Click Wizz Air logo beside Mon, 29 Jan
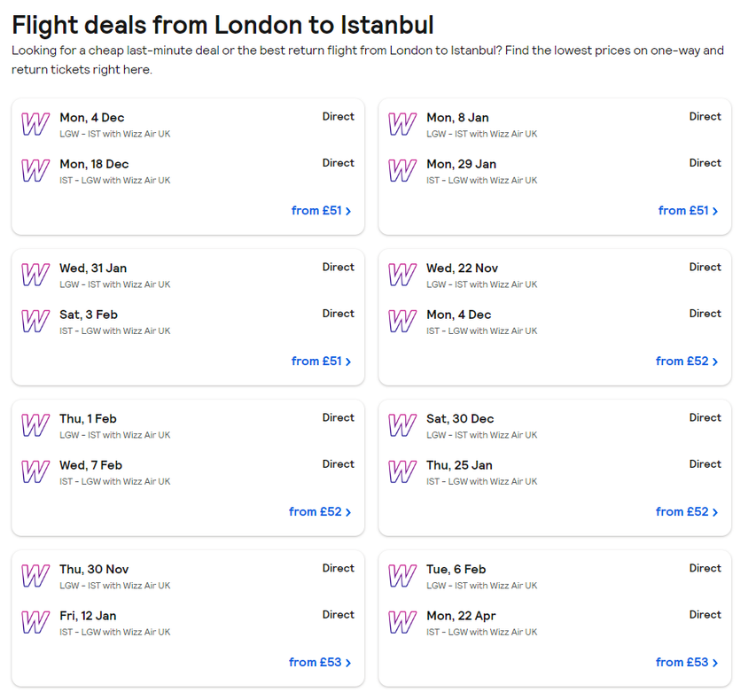 click(x=402, y=171)
